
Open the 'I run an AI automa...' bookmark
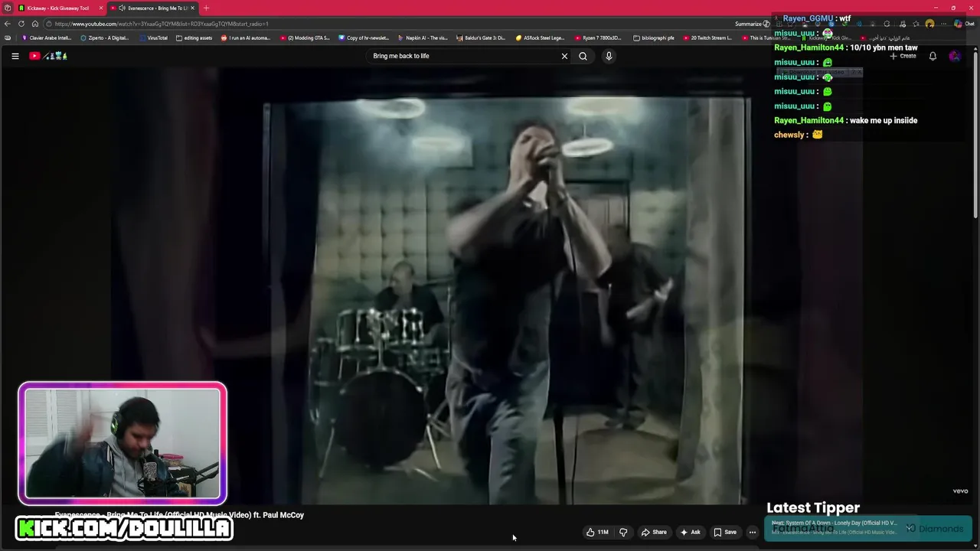pyautogui.click(x=245, y=37)
